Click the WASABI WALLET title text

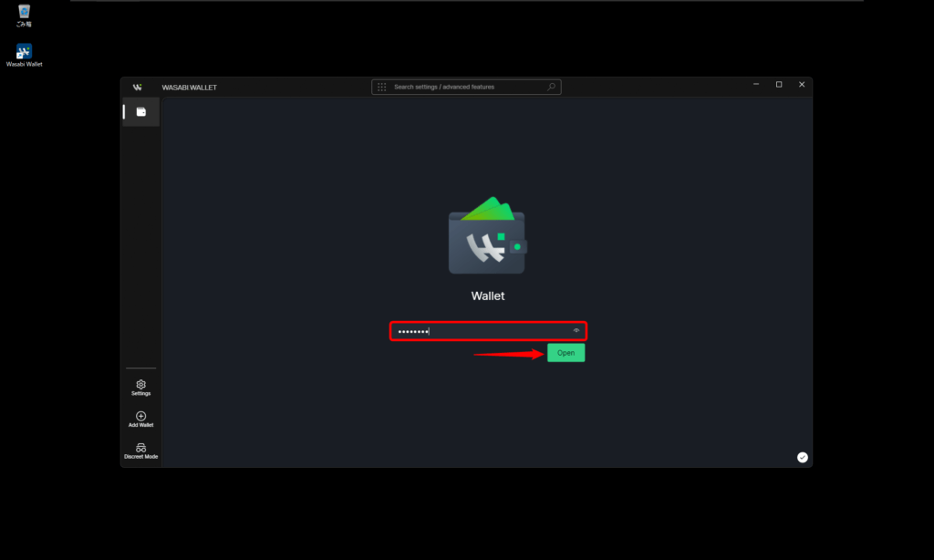coord(190,88)
